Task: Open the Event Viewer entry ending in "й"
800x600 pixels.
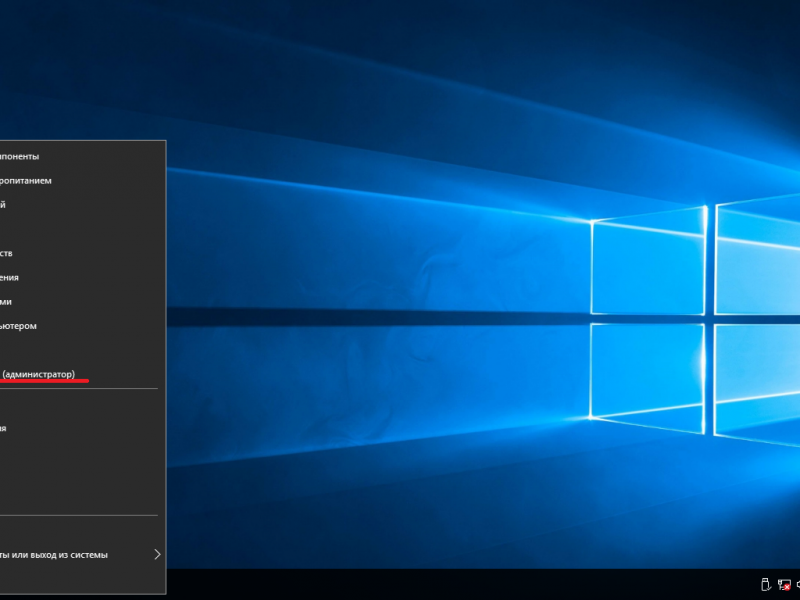Action: [82, 205]
